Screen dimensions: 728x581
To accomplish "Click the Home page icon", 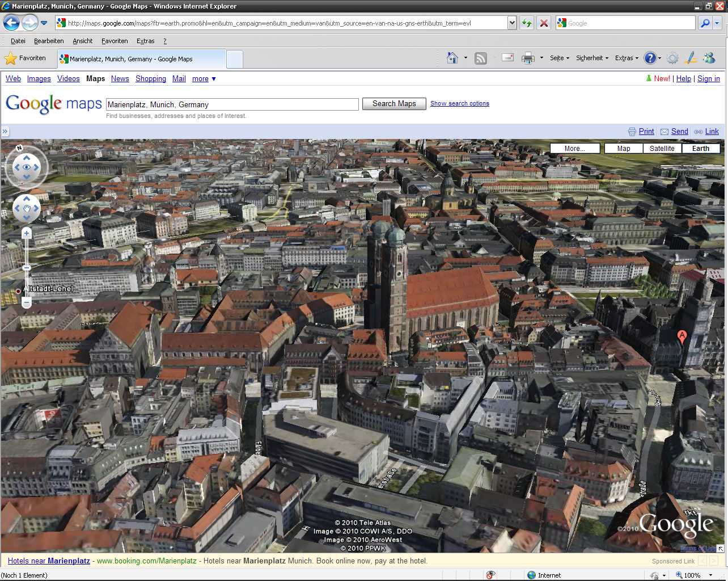I will tap(452, 58).
